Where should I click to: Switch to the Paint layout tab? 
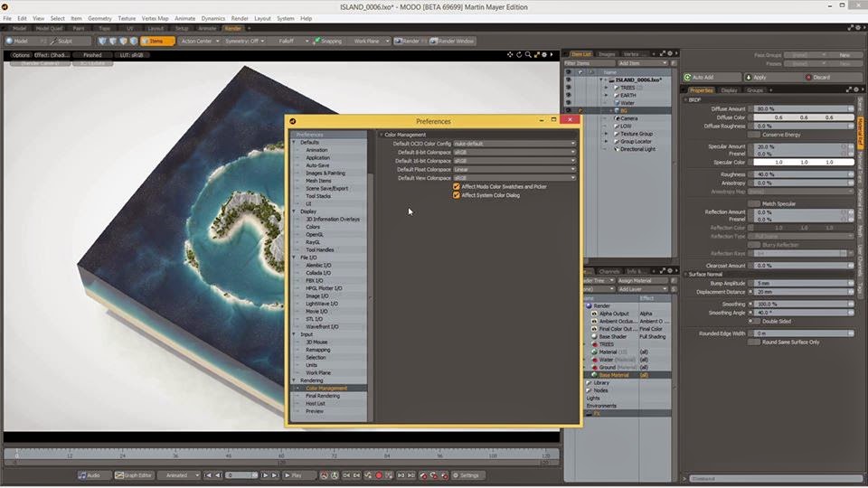tap(79, 28)
